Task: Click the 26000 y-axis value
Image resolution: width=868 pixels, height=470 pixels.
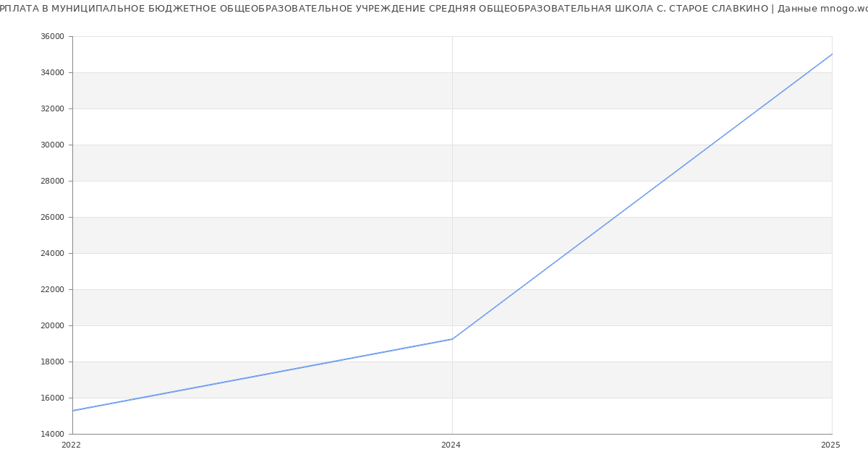Action: [x=53, y=217]
